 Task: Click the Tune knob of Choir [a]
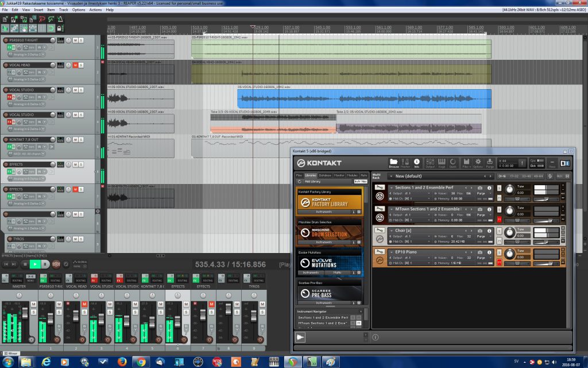tap(509, 233)
